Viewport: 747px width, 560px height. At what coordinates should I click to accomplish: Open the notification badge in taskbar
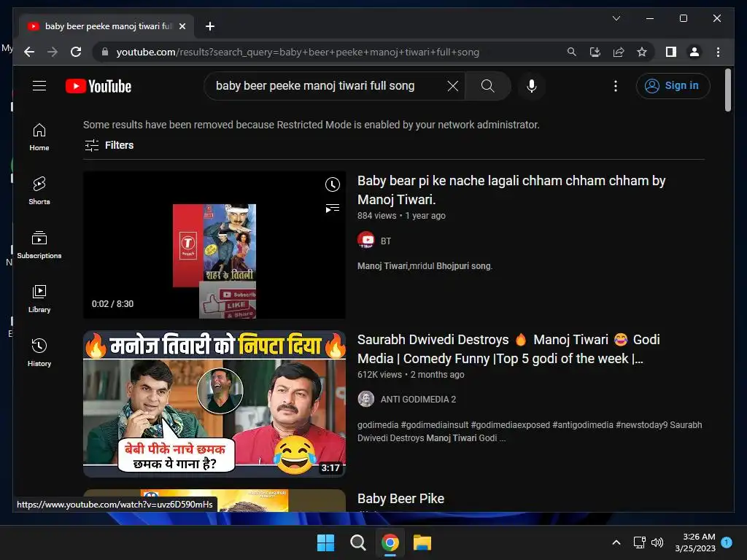727,542
